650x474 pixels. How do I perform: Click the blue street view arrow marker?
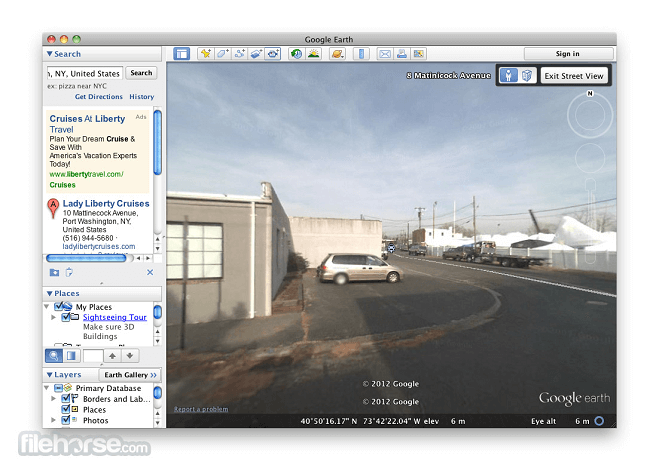[x=391, y=248]
